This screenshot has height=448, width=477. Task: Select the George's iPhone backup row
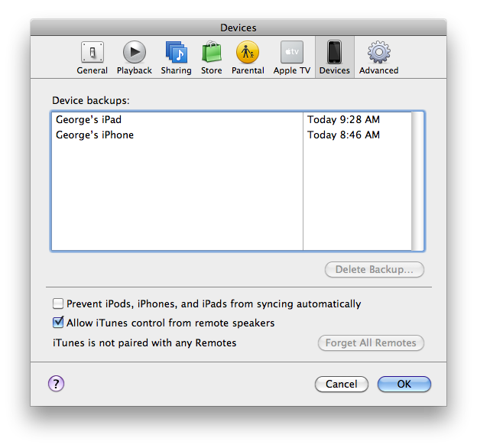[232, 135]
